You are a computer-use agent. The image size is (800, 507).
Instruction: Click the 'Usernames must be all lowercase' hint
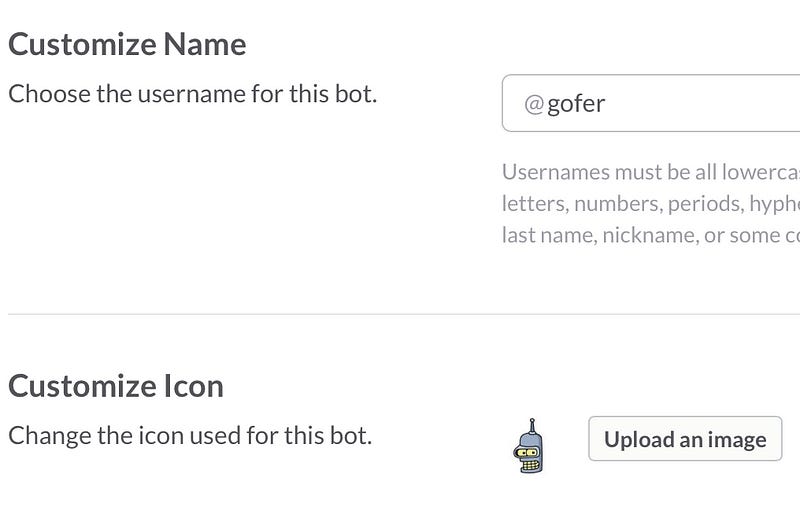point(651,172)
